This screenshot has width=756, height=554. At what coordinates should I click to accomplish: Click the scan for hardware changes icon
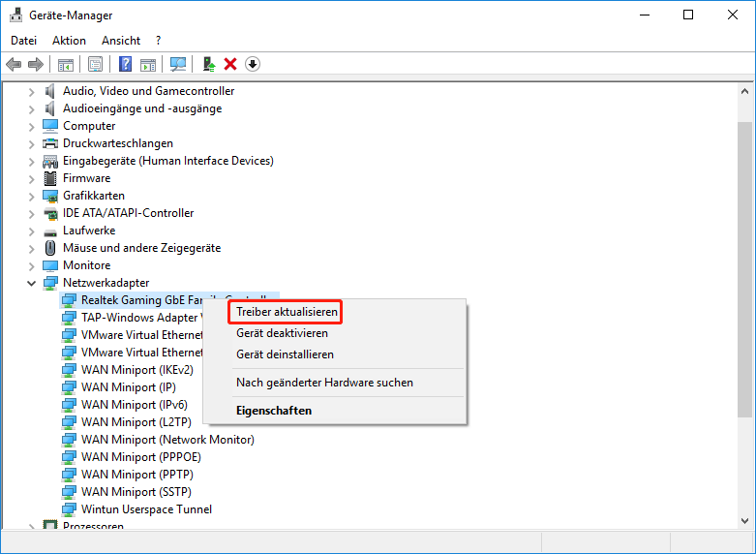coord(178,64)
